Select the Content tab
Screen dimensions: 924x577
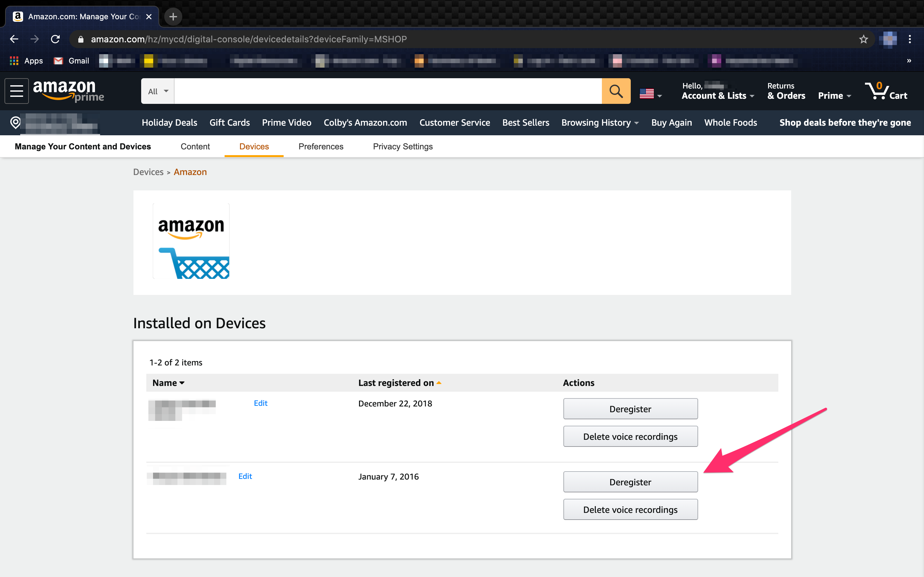195,146
